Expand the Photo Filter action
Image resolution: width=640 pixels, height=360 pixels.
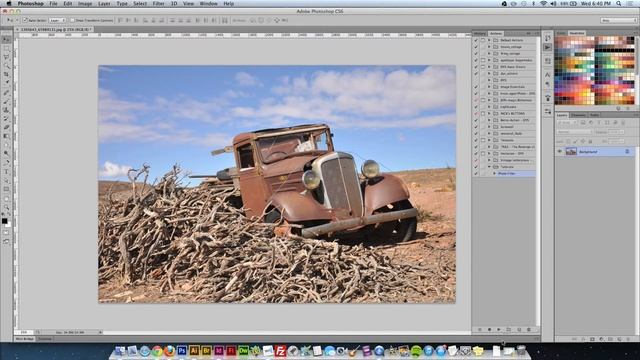click(x=494, y=173)
